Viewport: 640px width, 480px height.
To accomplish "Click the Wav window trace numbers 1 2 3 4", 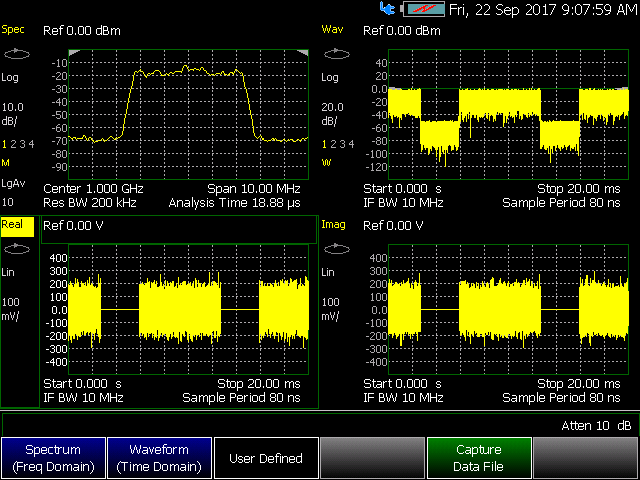I will pyautogui.click(x=338, y=144).
